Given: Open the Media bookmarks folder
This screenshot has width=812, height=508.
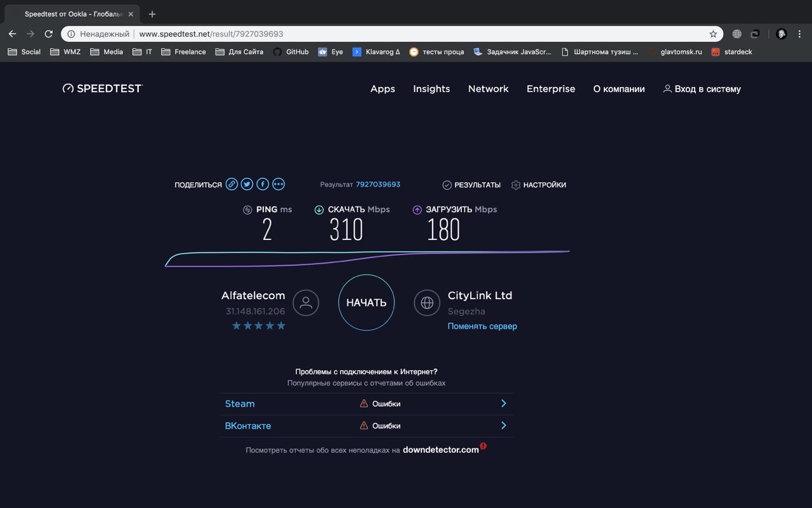Looking at the screenshot, I should 107,52.
